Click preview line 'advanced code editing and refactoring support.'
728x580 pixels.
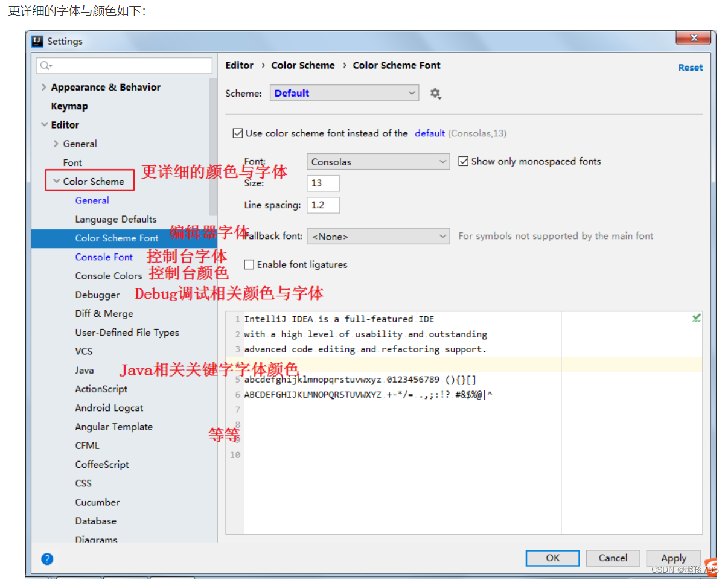[365, 349]
